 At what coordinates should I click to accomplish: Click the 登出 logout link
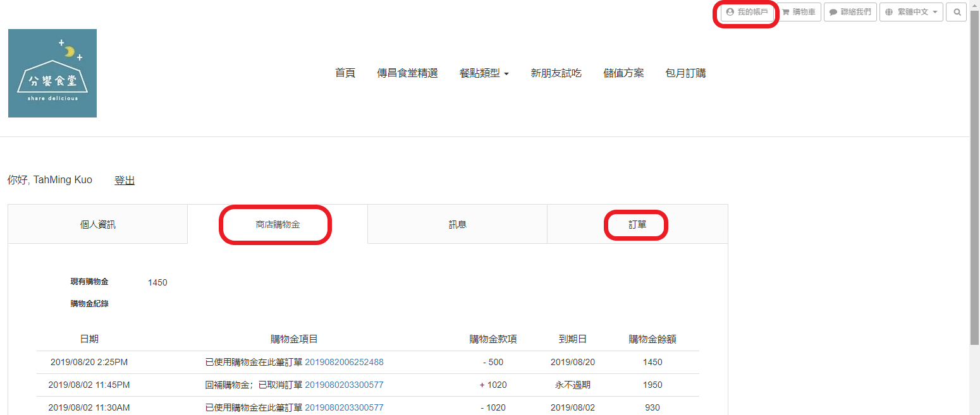125,181
